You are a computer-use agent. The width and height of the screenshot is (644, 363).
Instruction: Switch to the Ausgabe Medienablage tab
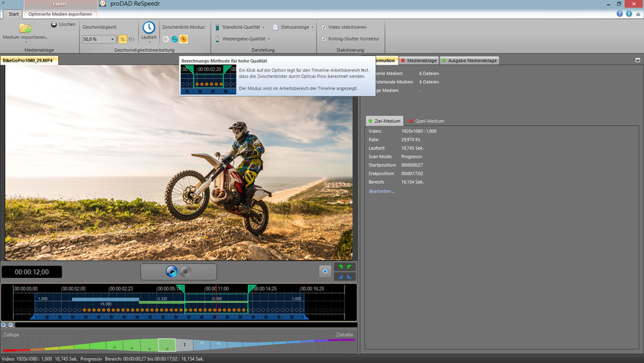pos(470,61)
